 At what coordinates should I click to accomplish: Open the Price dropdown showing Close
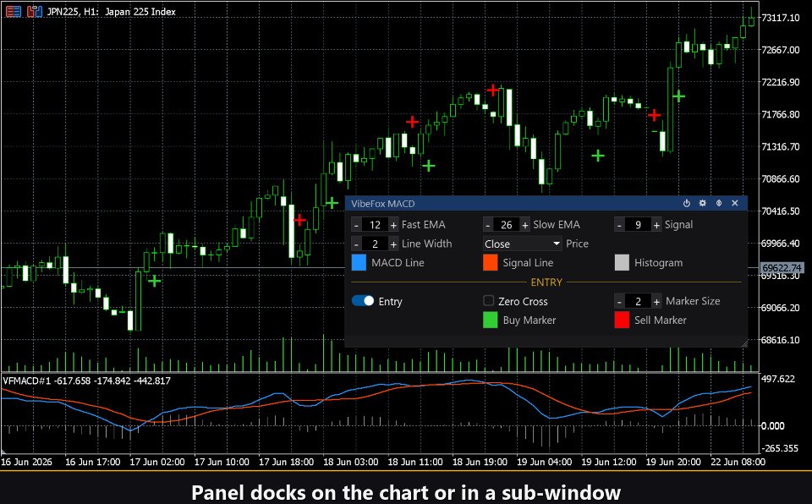522,244
